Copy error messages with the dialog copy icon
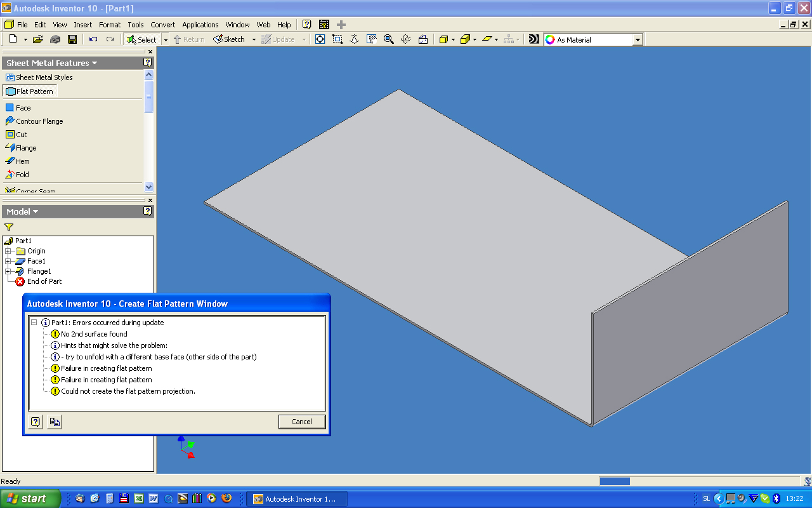The width and height of the screenshot is (812, 508). [x=55, y=422]
